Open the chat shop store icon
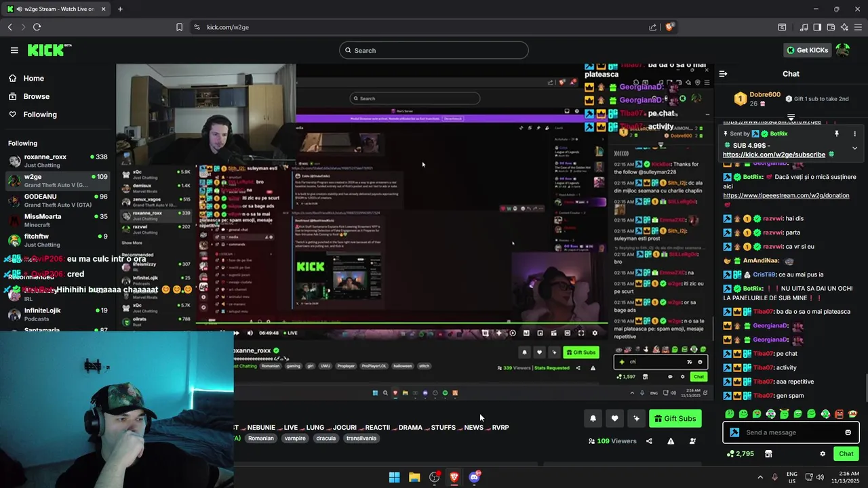Screen dimensions: 868x488 click(768, 453)
